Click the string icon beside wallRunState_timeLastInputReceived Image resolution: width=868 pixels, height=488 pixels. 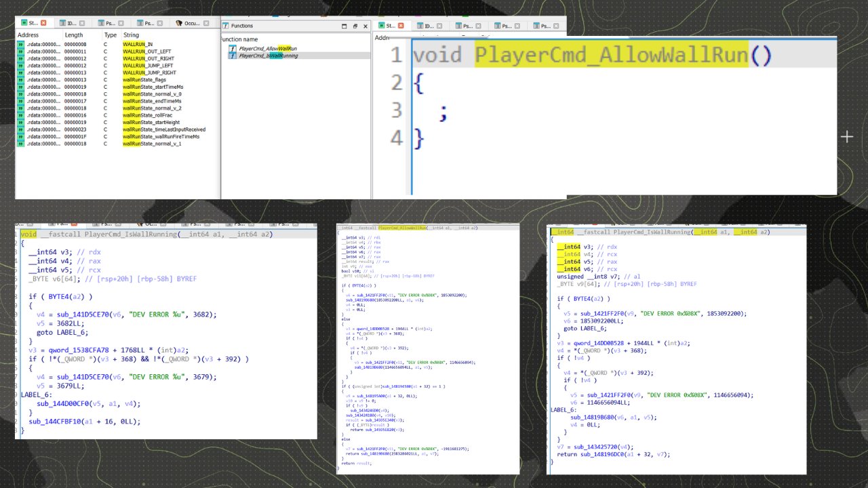(x=20, y=129)
